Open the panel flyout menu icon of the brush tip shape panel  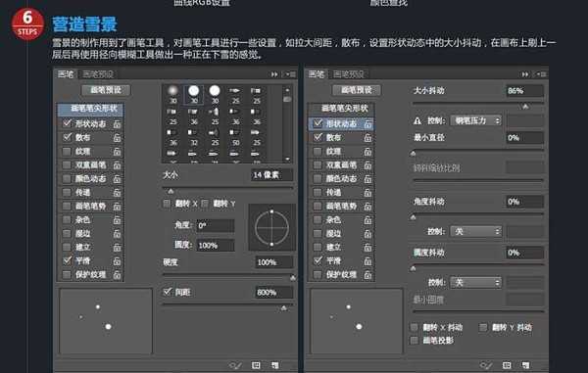[291, 74]
